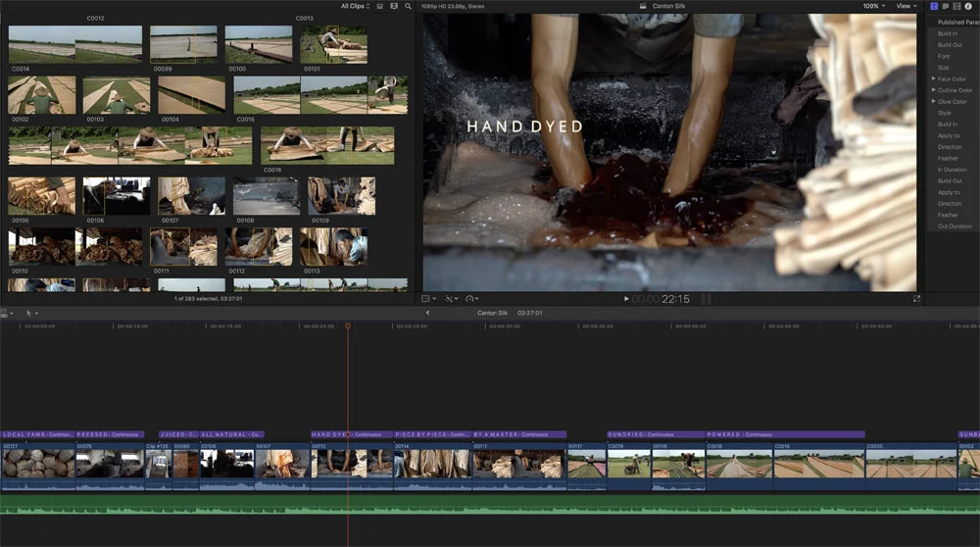The height and width of the screenshot is (547, 980).
Task: Open the viewer View options menu
Action: 906,6
